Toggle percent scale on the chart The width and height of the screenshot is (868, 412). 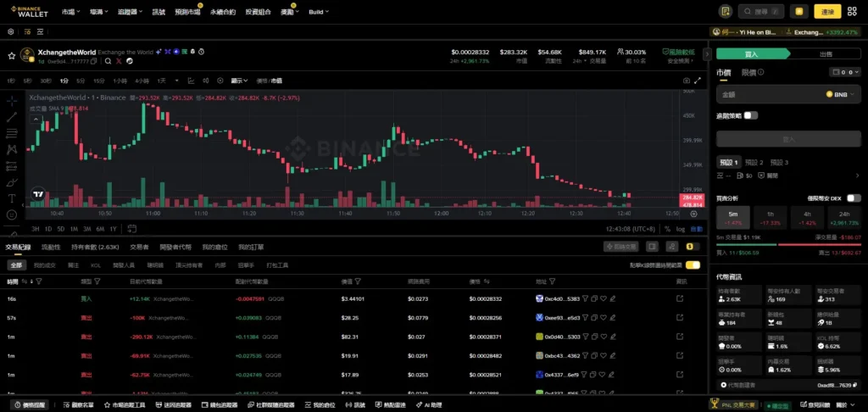tap(668, 229)
